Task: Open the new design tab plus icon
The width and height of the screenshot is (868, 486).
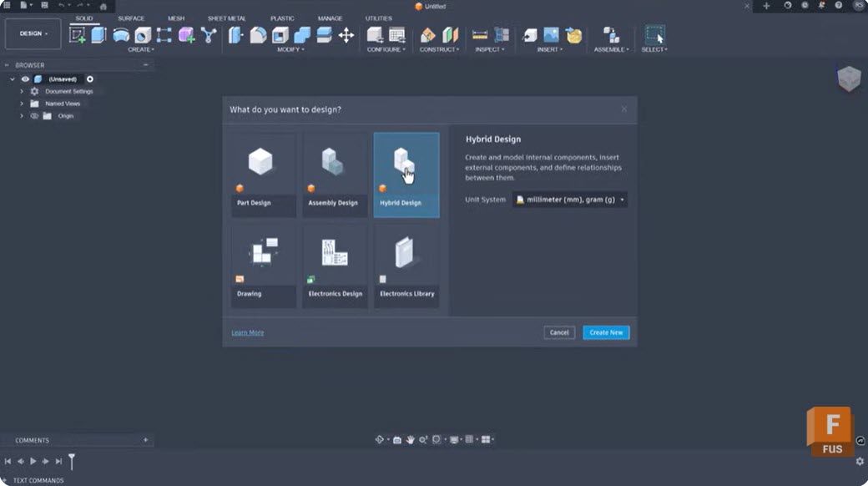Action: 766,6
